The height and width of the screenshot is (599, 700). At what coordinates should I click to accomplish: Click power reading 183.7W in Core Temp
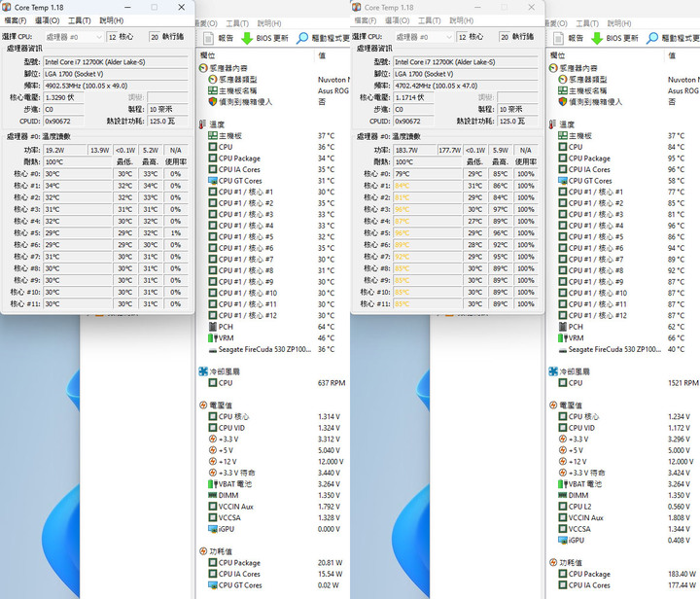tap(414, 151)
